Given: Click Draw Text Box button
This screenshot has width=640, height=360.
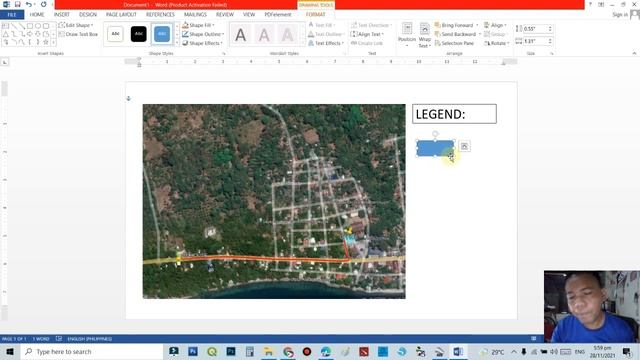Looking at the screenshot, I should 78,34.
